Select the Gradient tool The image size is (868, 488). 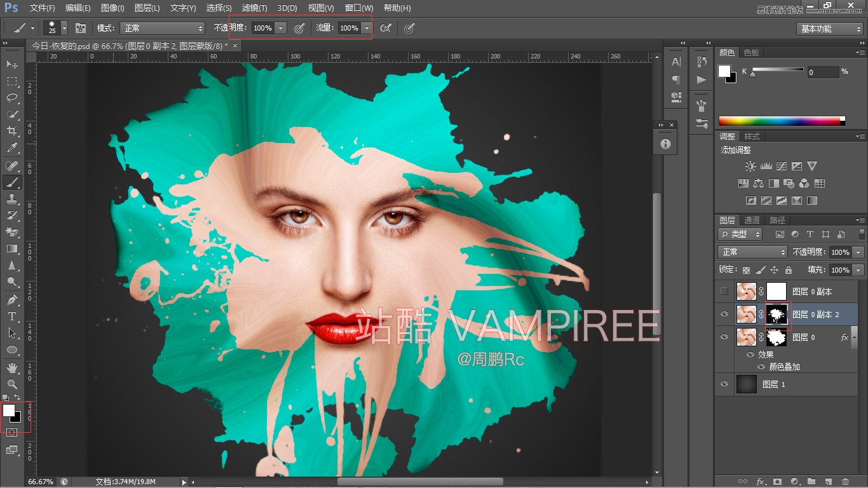point(12,248)
